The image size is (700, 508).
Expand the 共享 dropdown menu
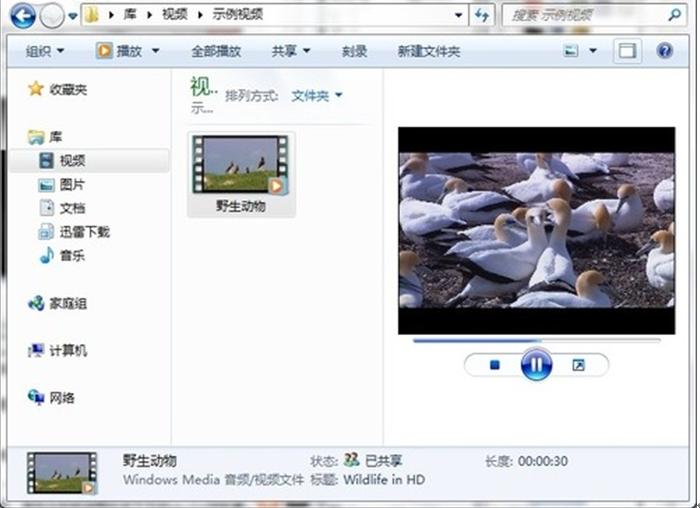click(x=290, y=51)
